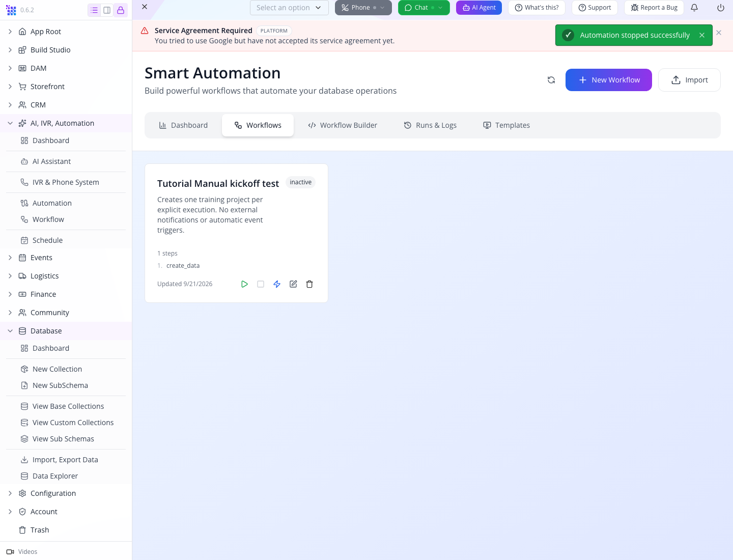
Task: Dismiss the Automation stopped successfully toast
Action: click(702, 35)
